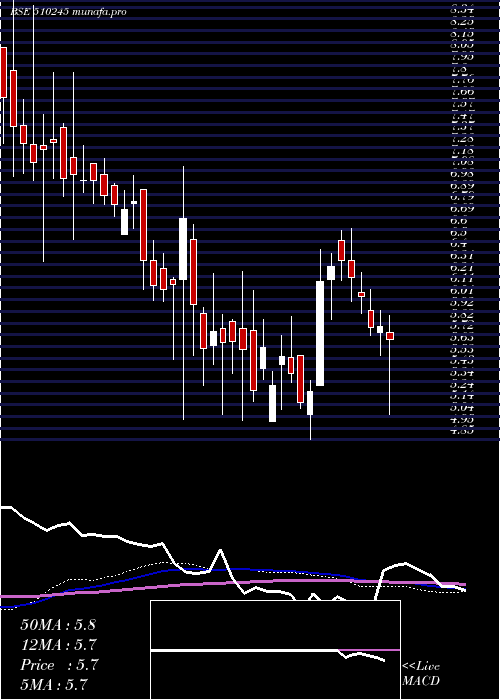Click inside the Live MACD box

click(x=275, y=650)
